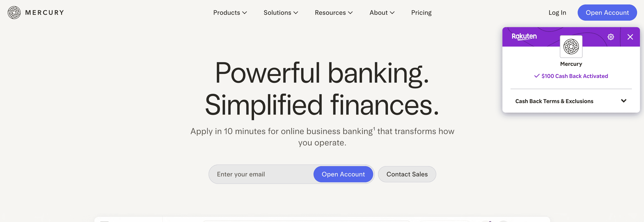The height and width of the screenshot is (222, 644).
Task: Open the Resources dropdown menu
Action: tap(334, 13)
